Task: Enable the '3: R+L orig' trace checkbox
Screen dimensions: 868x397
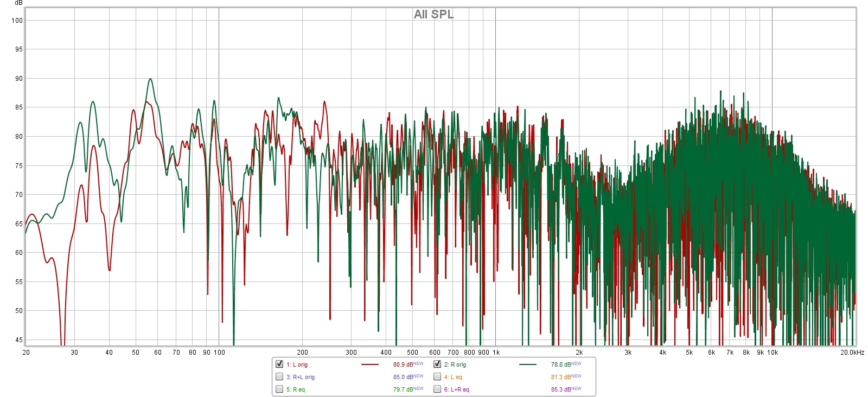Action: [279, 376]
